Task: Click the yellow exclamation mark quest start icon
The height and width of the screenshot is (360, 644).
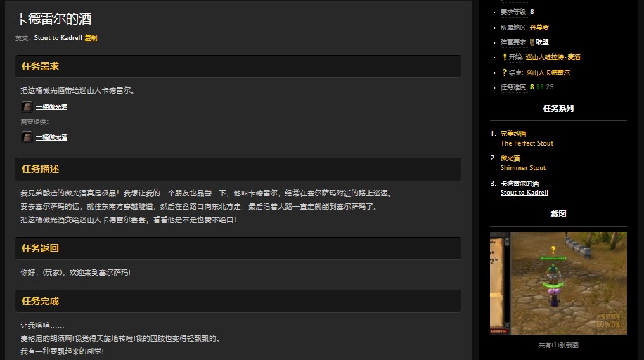Action: [504, 57]
